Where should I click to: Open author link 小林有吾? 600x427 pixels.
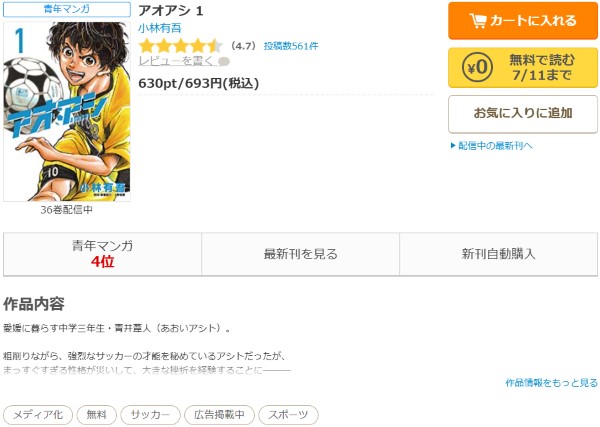click(160, 28)
